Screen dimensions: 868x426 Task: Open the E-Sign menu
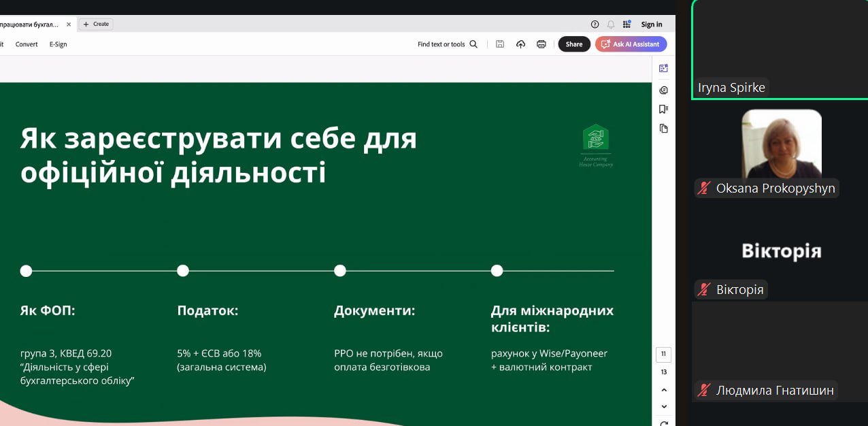[58, 44]
